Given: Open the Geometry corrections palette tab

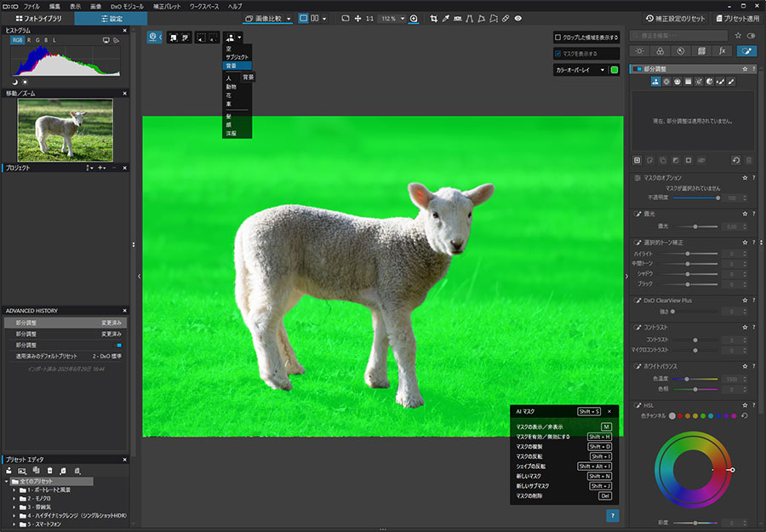Looking at the screenshot, I should tap(701, 51).
